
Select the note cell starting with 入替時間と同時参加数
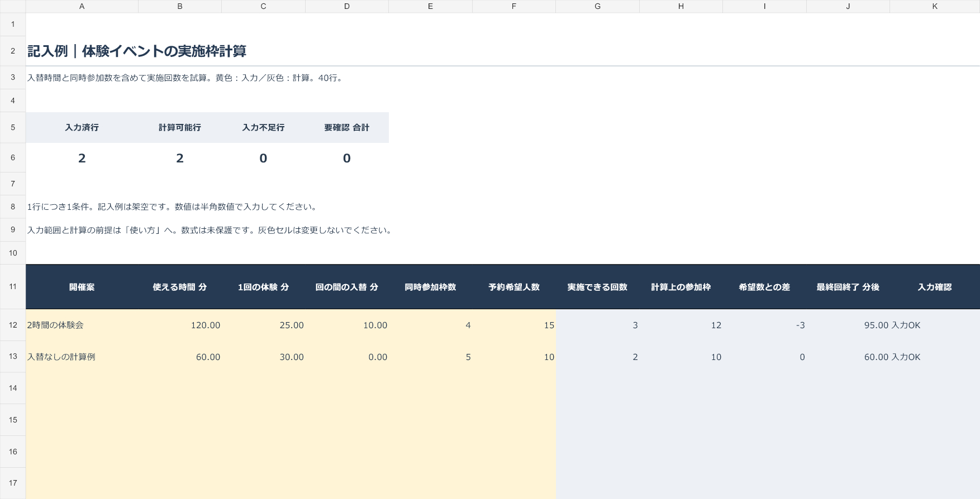coord(186,78)
